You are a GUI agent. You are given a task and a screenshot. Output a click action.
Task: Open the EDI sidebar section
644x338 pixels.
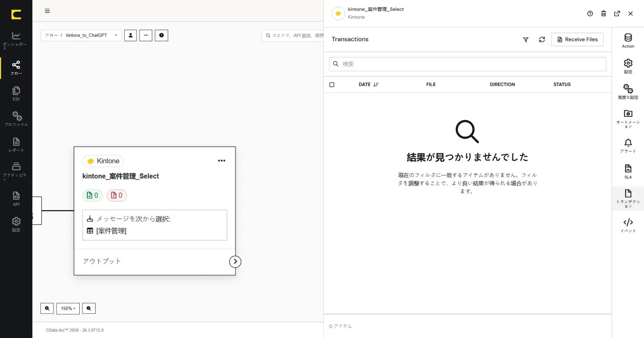click(16, 93)
